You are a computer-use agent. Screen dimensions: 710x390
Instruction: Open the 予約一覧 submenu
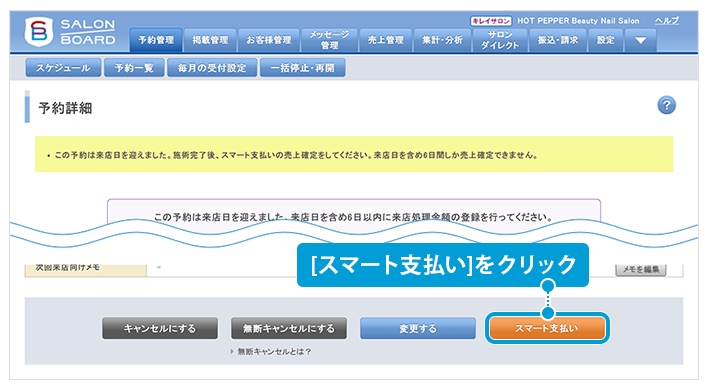point(134,68)
